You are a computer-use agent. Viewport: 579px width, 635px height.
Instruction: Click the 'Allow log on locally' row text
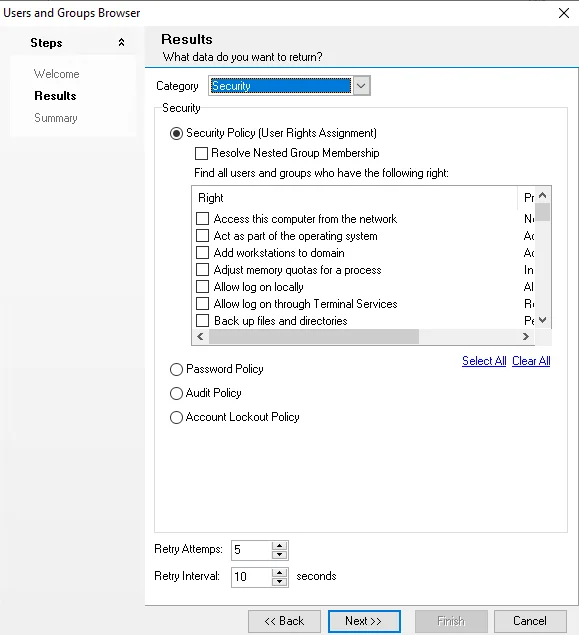(x=258, y=287)
